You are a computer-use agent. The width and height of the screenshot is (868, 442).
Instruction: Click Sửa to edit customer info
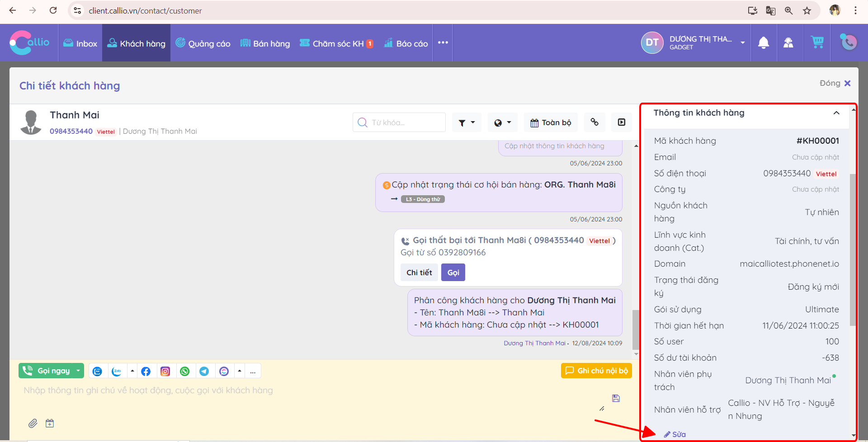point(675,434)
